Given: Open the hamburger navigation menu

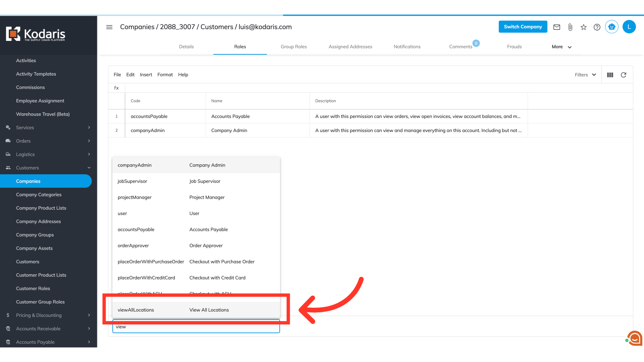Looking at the screenshot, I should (109, 27).
